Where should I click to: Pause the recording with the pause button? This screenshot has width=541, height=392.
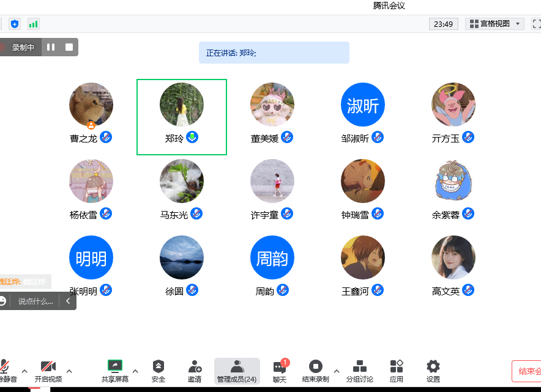click(51, 47)
